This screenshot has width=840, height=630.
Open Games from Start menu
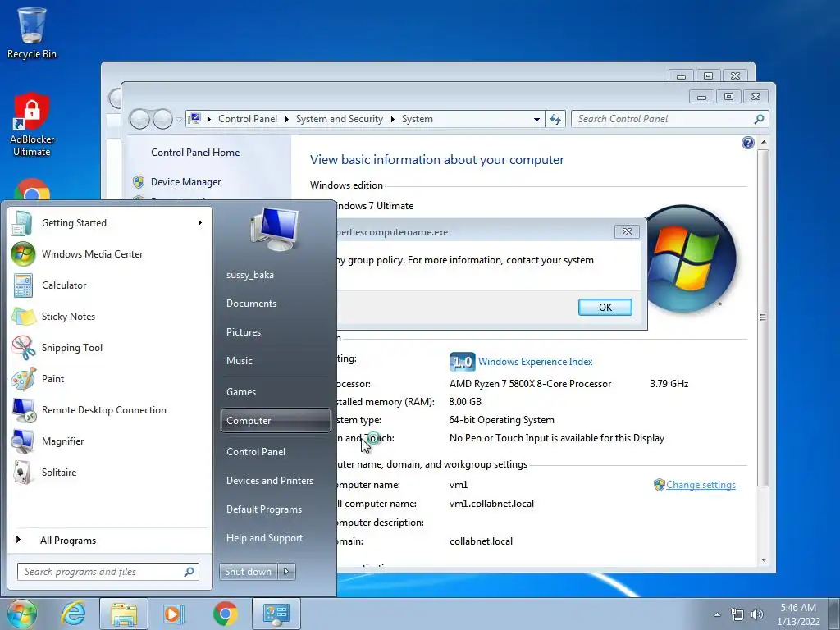[x=241, y=391]
